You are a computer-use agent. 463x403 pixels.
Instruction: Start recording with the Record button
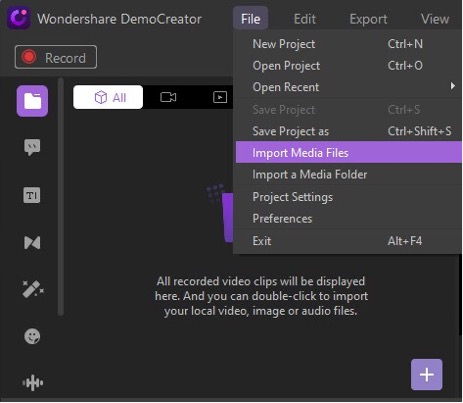(56, 57)
